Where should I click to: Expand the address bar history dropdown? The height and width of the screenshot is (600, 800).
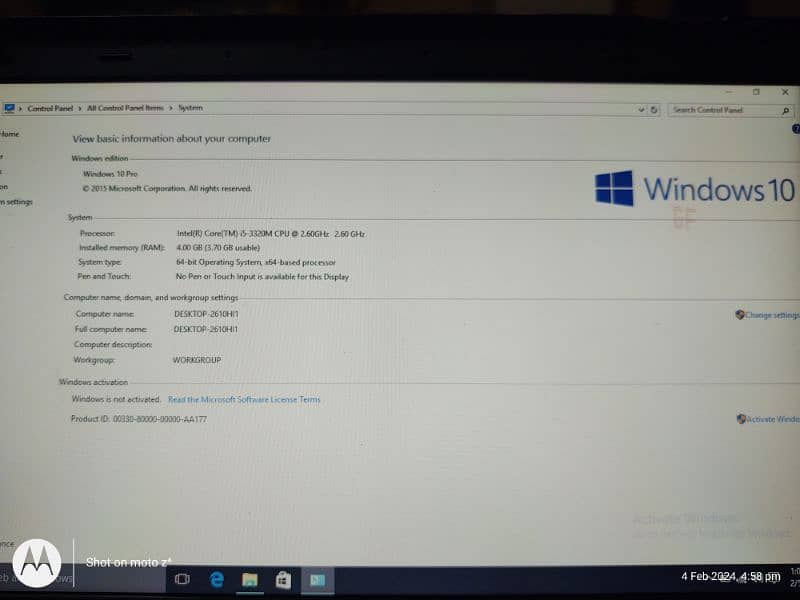click(x=641, y=110)
